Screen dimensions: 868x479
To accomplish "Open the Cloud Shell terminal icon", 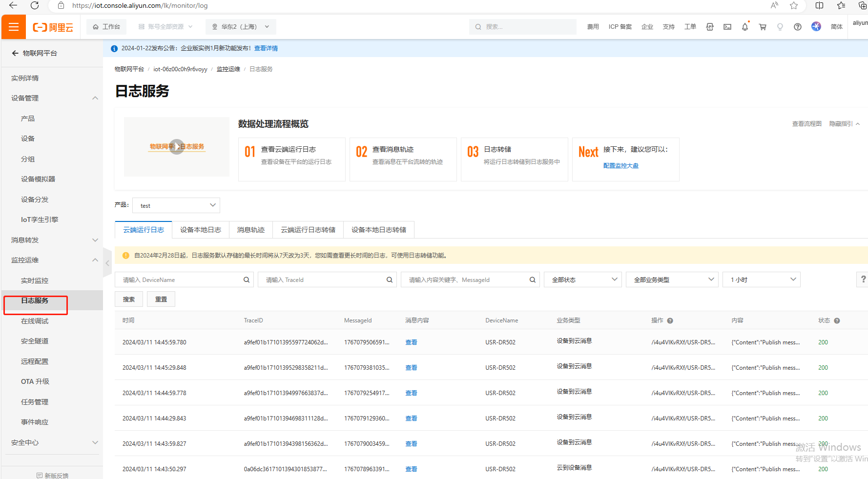I will 727,27.
